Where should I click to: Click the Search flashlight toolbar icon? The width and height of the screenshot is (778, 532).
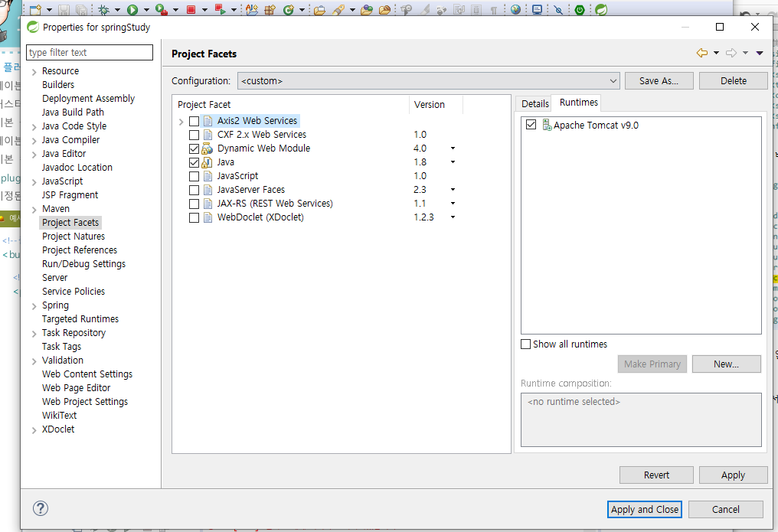(x=339, y=9)
